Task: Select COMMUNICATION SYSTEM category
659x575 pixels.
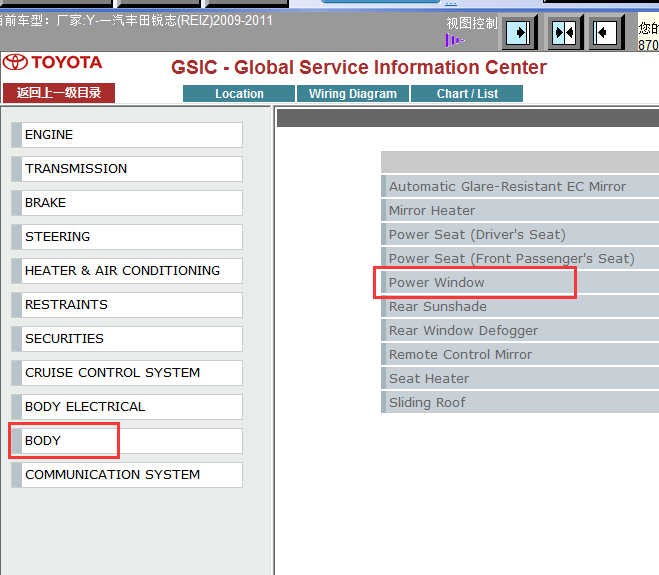Action: [127, 475]
